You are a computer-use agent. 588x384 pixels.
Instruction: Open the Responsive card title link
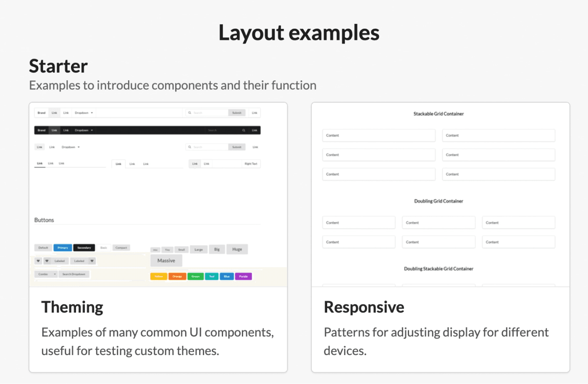[x=364, y=307]
